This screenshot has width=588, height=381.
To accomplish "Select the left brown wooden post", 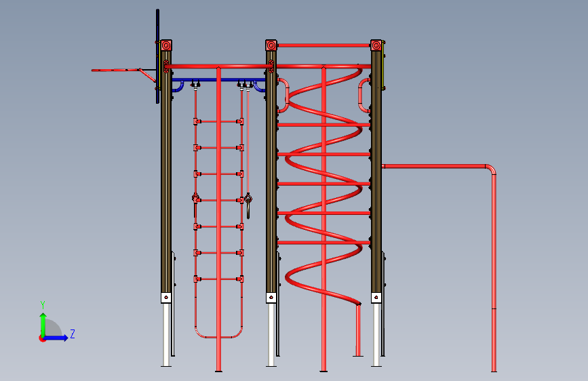I will tap(166, 172).
